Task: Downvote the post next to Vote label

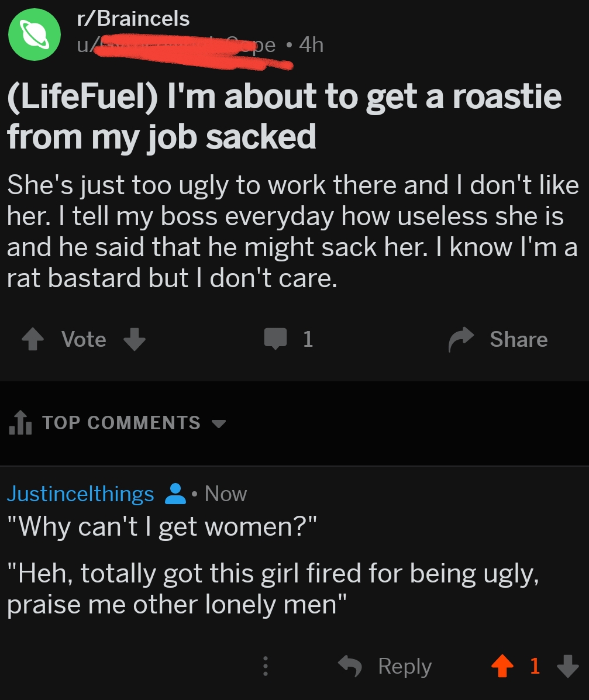Action: [135, 339]
